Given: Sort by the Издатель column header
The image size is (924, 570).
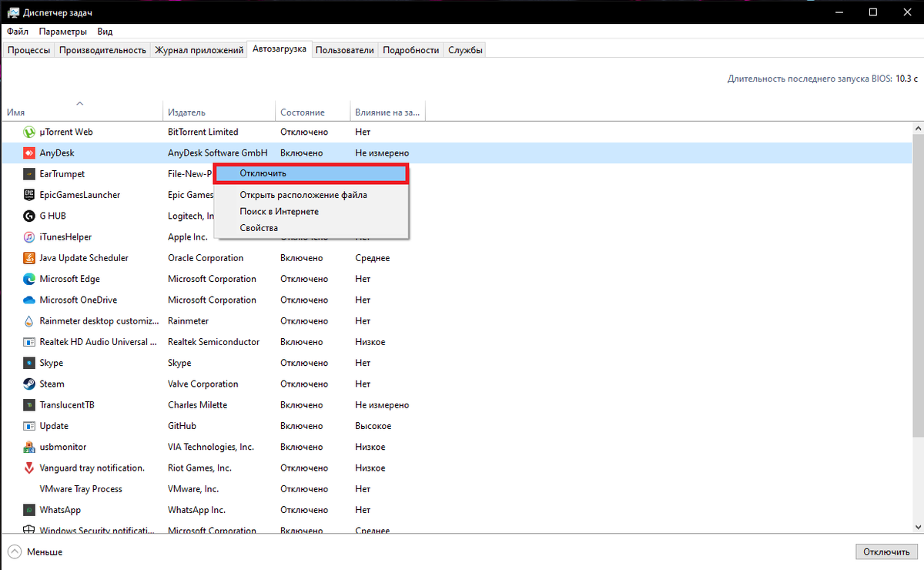Looking at the screenshot, I should (219, 112).
